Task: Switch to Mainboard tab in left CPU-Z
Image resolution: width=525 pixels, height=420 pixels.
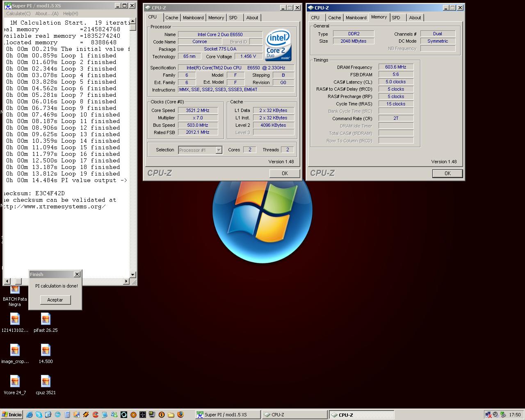Action: (x=193, y=18)
